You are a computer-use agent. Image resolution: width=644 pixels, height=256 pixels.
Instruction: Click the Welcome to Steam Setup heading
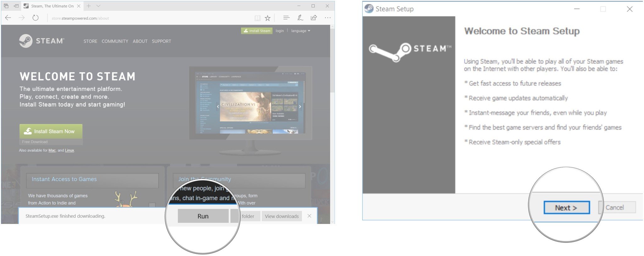[522, 31]
